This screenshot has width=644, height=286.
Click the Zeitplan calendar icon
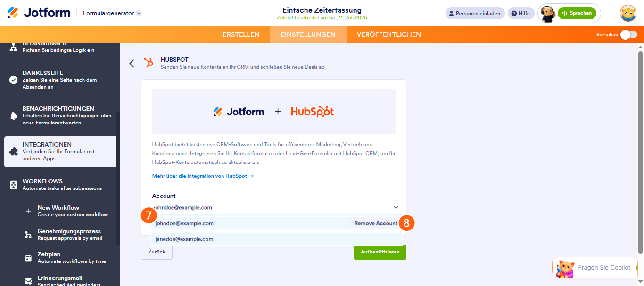tap(28, 258)
